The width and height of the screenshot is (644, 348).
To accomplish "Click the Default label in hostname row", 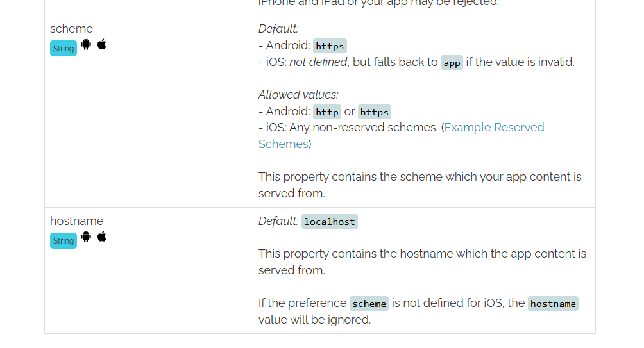I will (278, 221).
